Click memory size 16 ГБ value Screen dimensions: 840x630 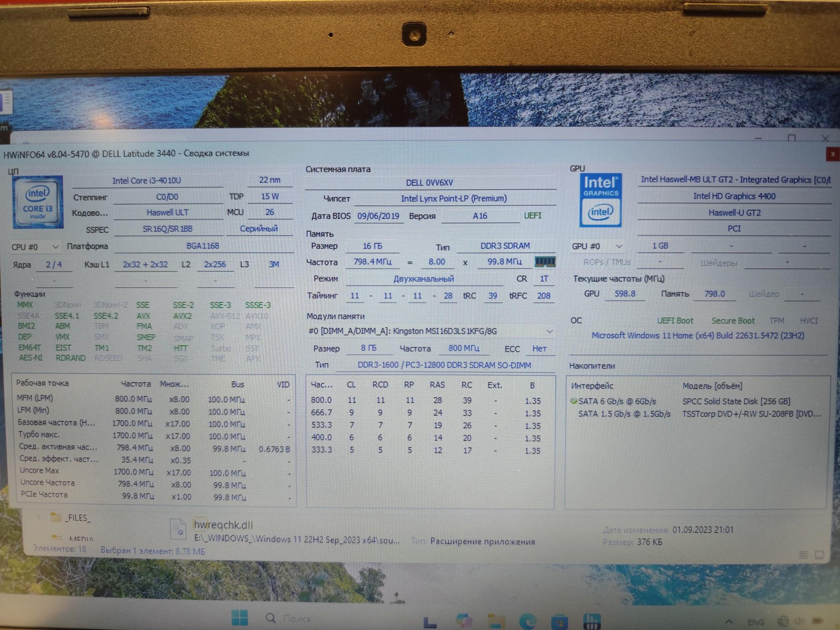pyautogui.click(x=373, y=246)
